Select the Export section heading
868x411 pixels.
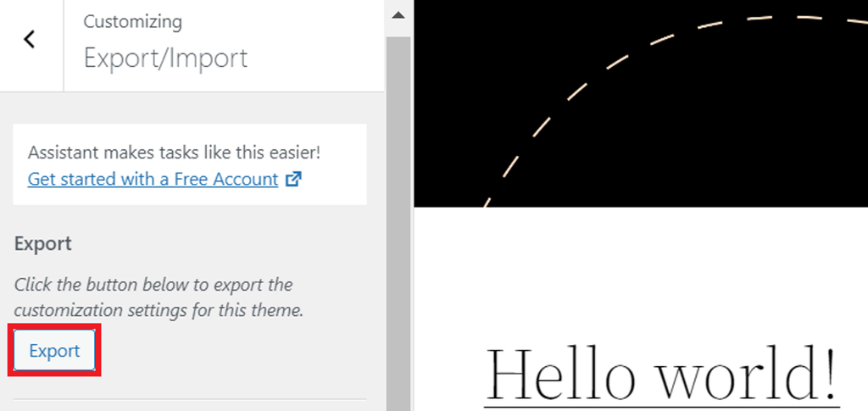click(x=43, y=244)
